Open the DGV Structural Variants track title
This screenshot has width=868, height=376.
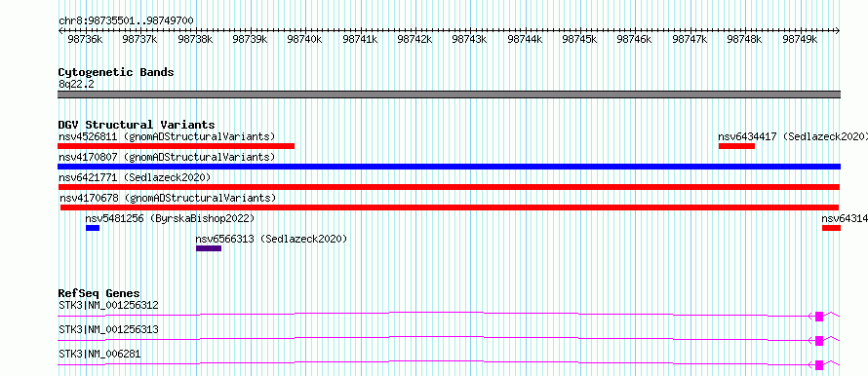tap(137, 125)
